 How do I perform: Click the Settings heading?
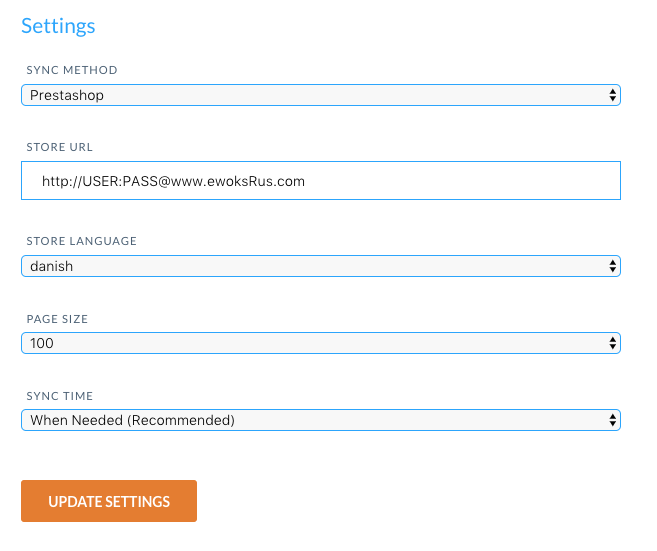58,26
